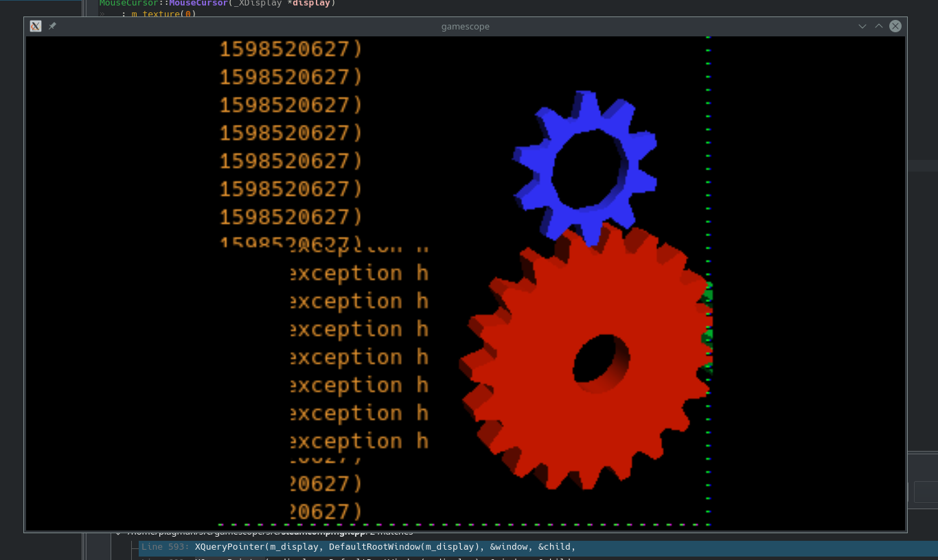Click the downward chevron in the gamescope titlebar

[x=862, y=26]
